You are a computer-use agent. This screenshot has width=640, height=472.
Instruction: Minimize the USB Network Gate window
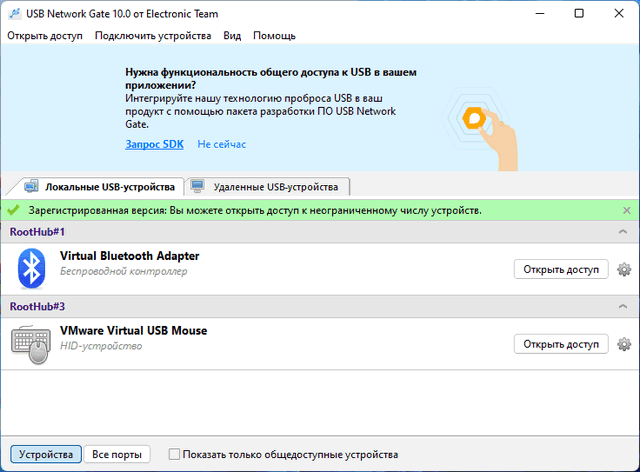point(540,13)
